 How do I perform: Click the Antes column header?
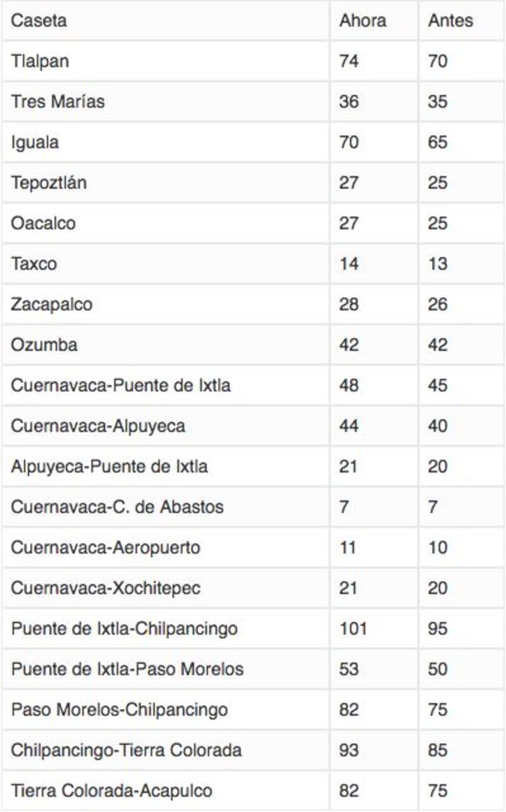coord(450,21)
